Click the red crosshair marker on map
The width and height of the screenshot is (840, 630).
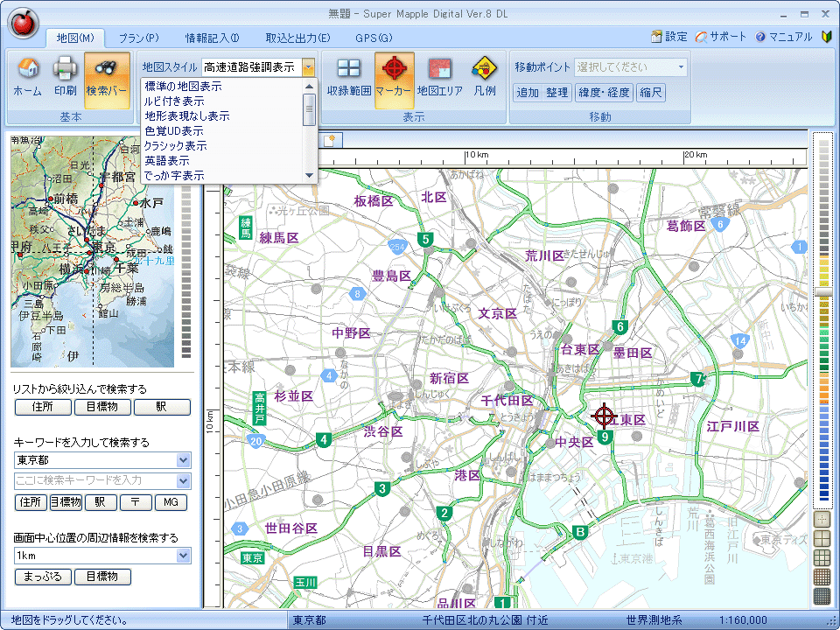pyautogui.click(x=605, y=416)
